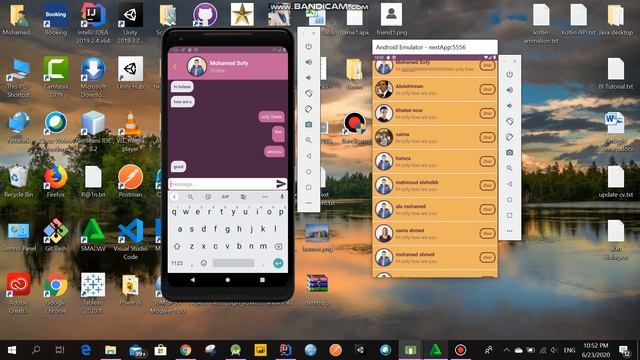Collapse keyboard suggestion strip arrow

point(174,197)
